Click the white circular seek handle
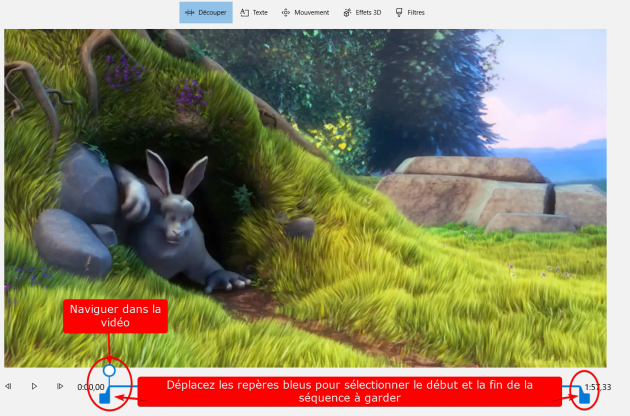This screenshot has height=416, width=630. point(109,370)
